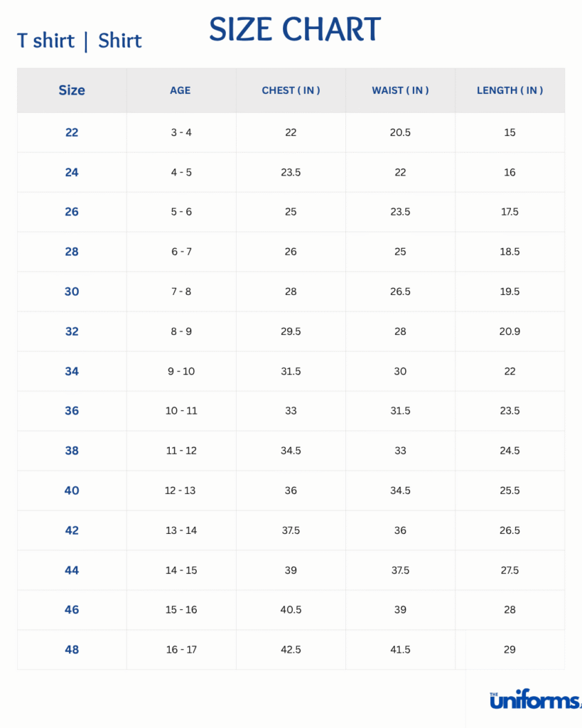The image size is (582, 728).
Task: Select the AGE column header
Action: pos(180,90)
